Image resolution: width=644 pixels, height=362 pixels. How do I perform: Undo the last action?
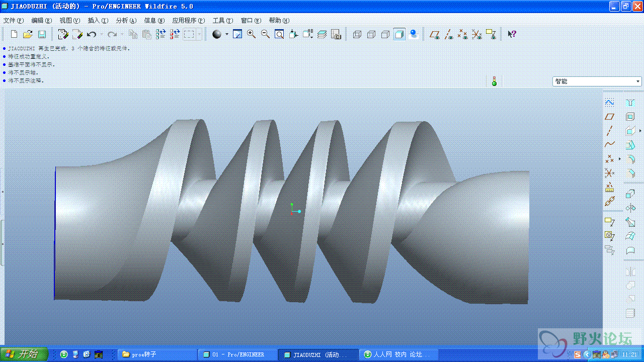tap(92, 34)
